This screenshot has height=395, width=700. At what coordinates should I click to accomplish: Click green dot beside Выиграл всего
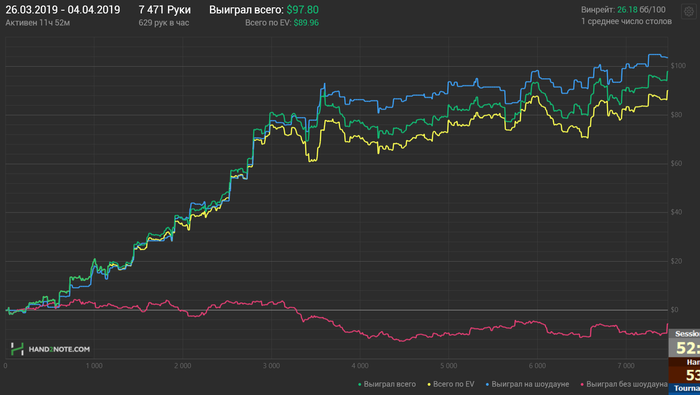point(360,384)
